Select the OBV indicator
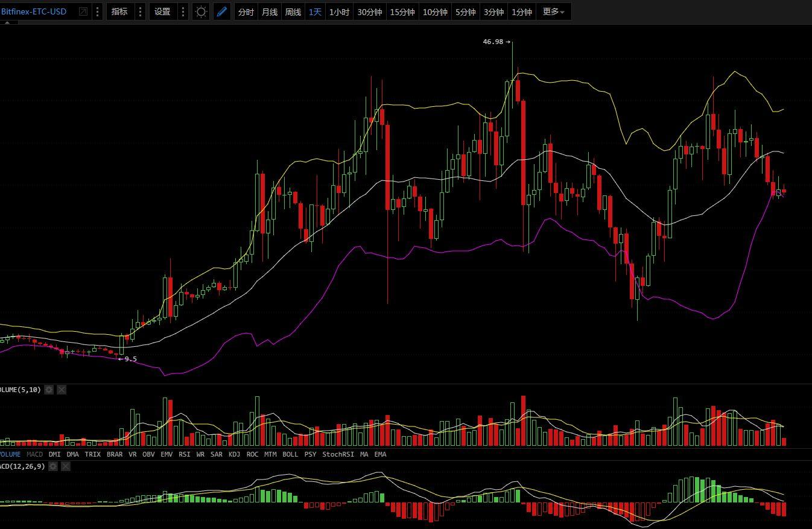The width and height of the screenshot is (812, 529). point(148,454)
